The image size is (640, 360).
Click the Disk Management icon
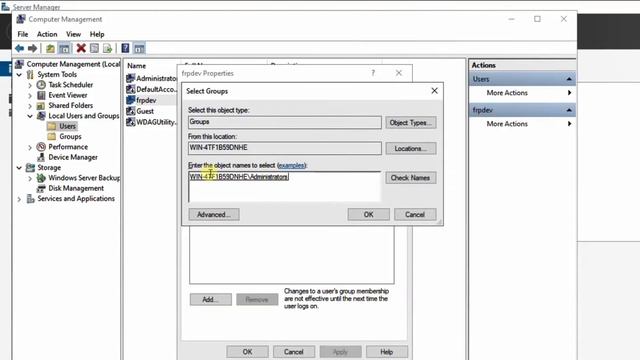(x=41, y=188)
